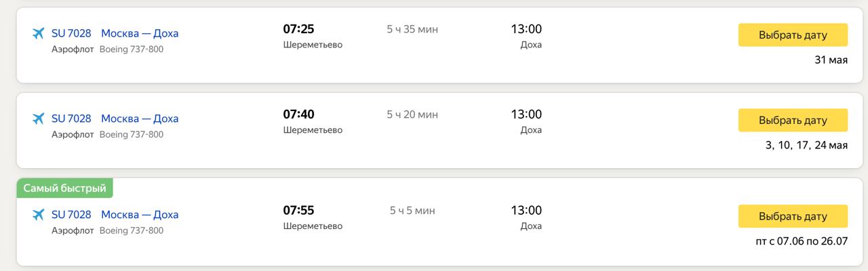The width and height of the screenshot is (868, 271).
Task: Open the SU 7028 link on the fastest flight
Action: tap(71, 215)
